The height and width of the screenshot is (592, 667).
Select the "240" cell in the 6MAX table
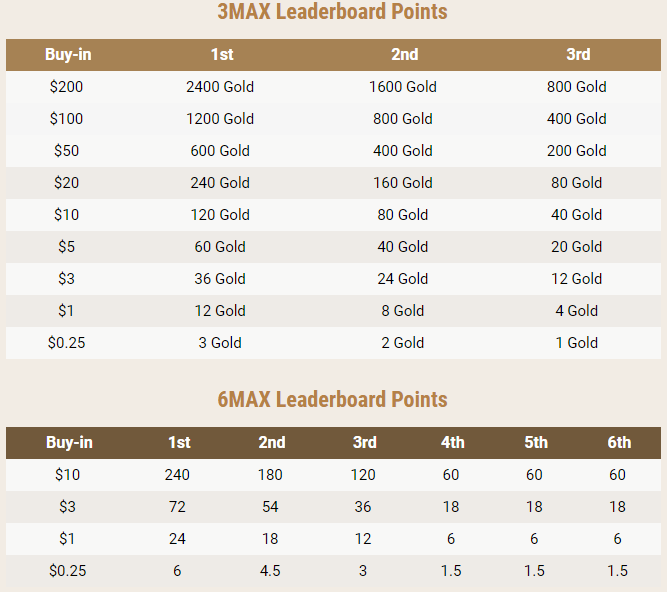click(177, 475)
